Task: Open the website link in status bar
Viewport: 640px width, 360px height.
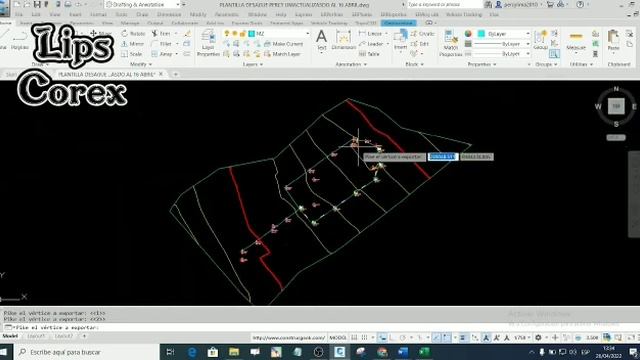Action: coord(289,338)
